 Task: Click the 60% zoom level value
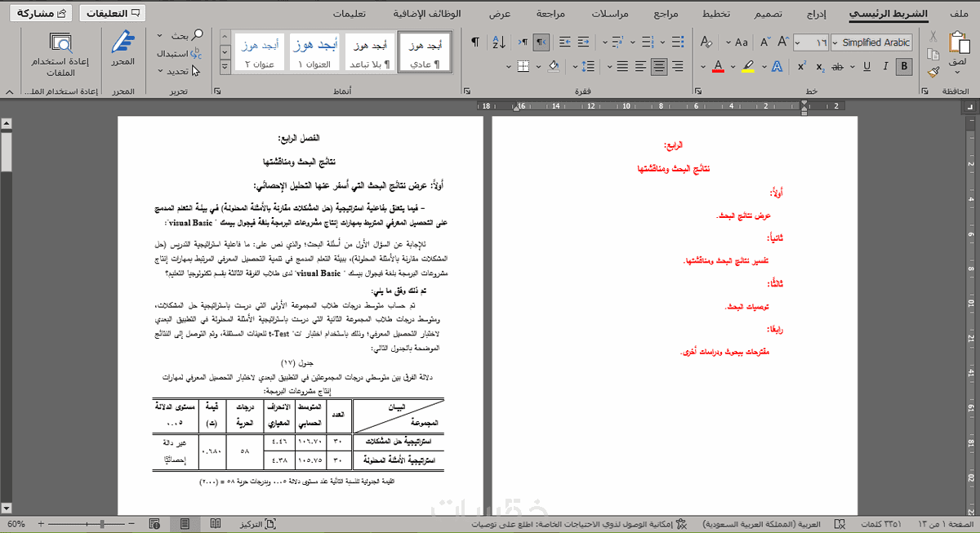click(x=15, y=523)
